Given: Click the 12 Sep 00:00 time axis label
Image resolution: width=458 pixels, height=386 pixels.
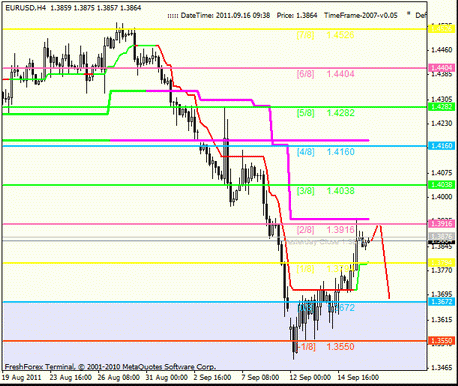Looking at the screenshot, I should 310,378.
